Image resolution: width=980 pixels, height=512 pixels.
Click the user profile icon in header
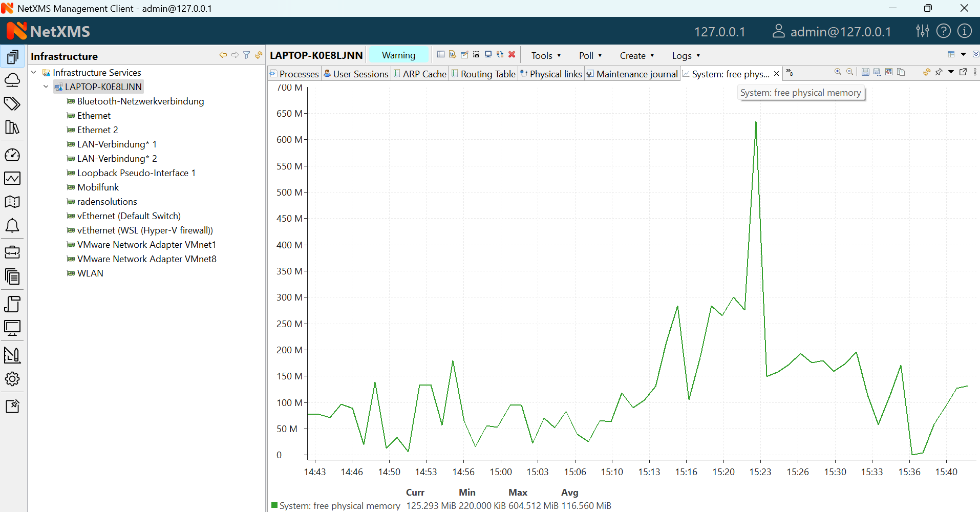coord(778,31)
